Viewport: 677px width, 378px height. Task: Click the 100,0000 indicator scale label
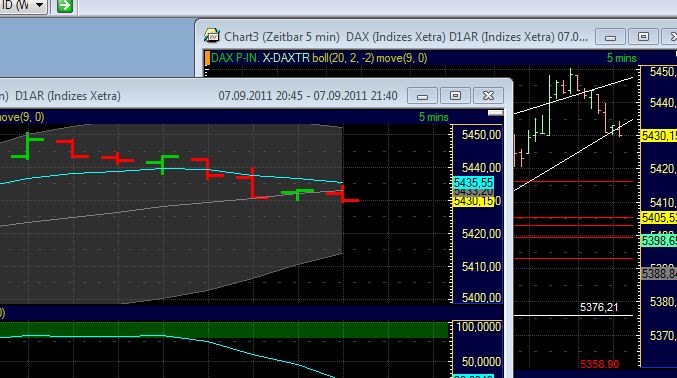[479, 327]
